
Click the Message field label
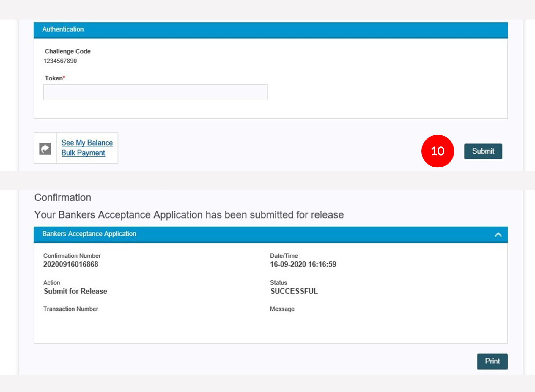click(x=282, y=309)
